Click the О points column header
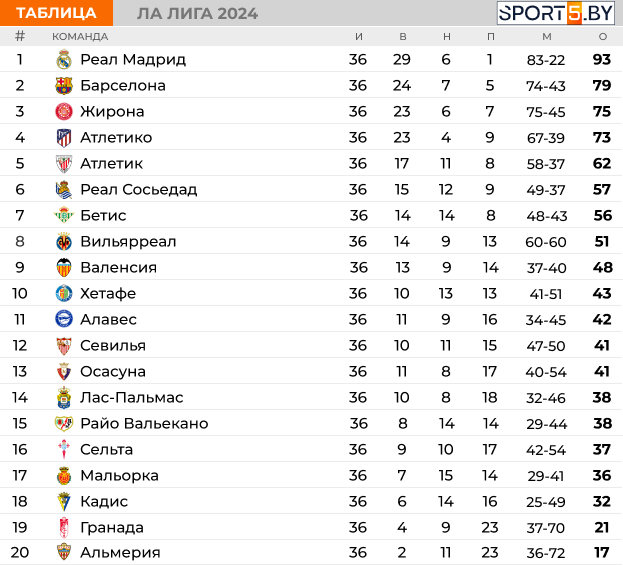 pyautogui.click(x=602, y=37)
